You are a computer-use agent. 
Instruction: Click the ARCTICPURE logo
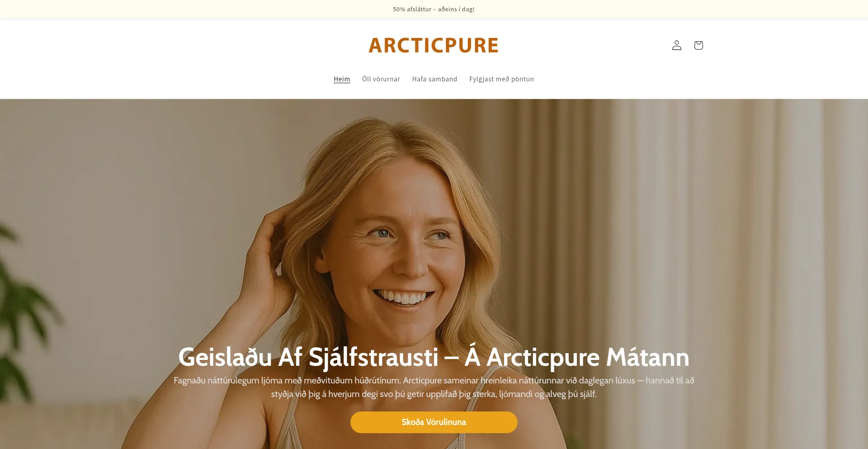pyautogui.click(x=434, y=45)
